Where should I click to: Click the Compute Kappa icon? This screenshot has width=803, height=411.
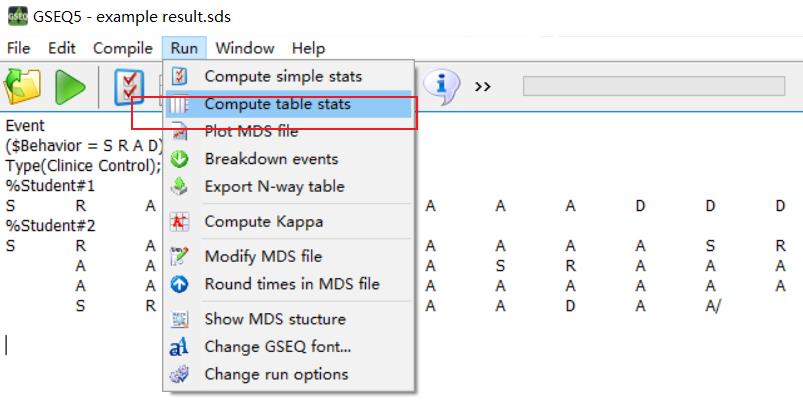point(179,222)
